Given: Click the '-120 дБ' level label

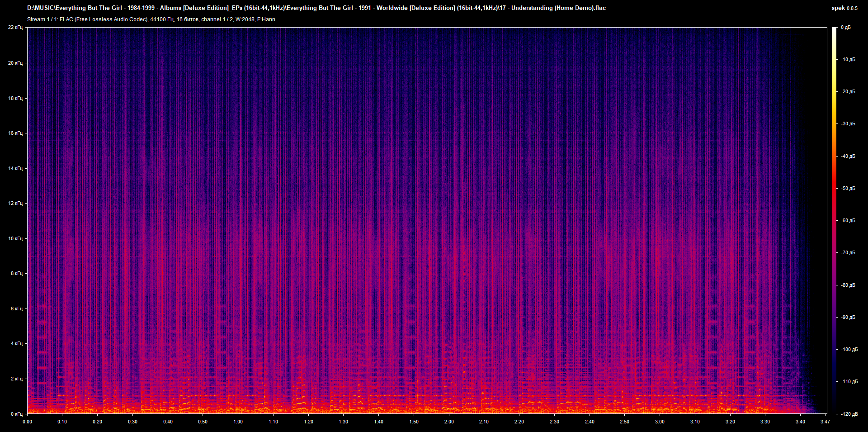Looking at the screenshot, I should click(849, 414).
